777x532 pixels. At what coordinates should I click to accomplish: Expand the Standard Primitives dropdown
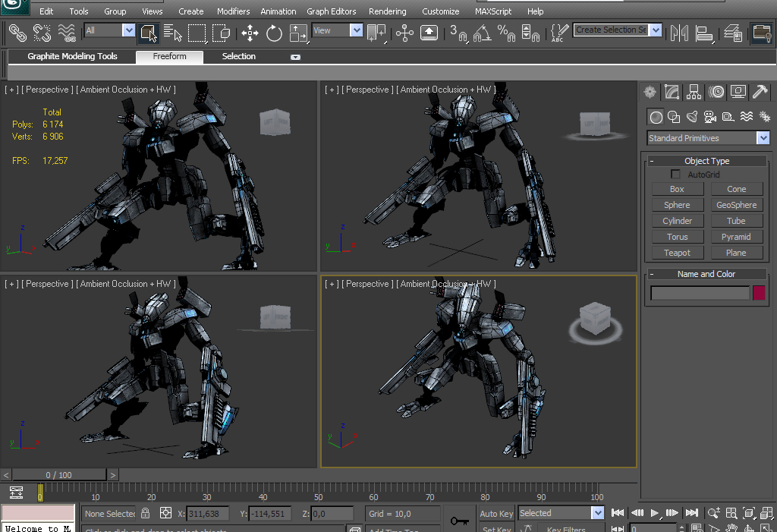[763, 138]
